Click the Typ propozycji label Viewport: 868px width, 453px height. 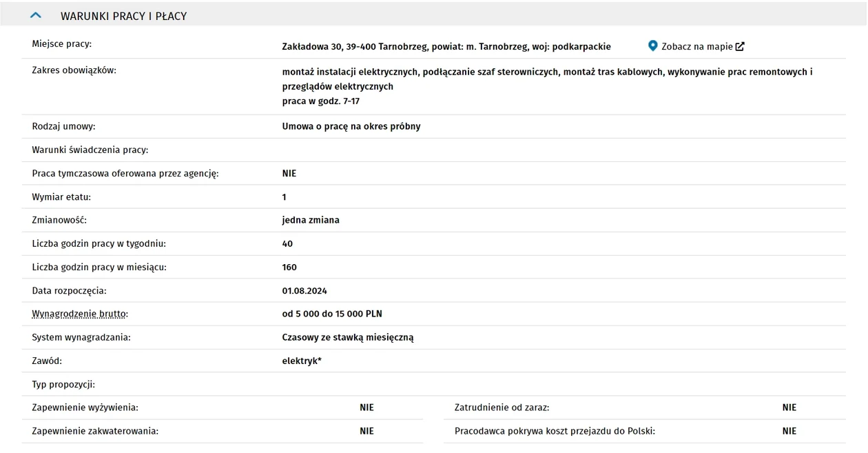63,385
